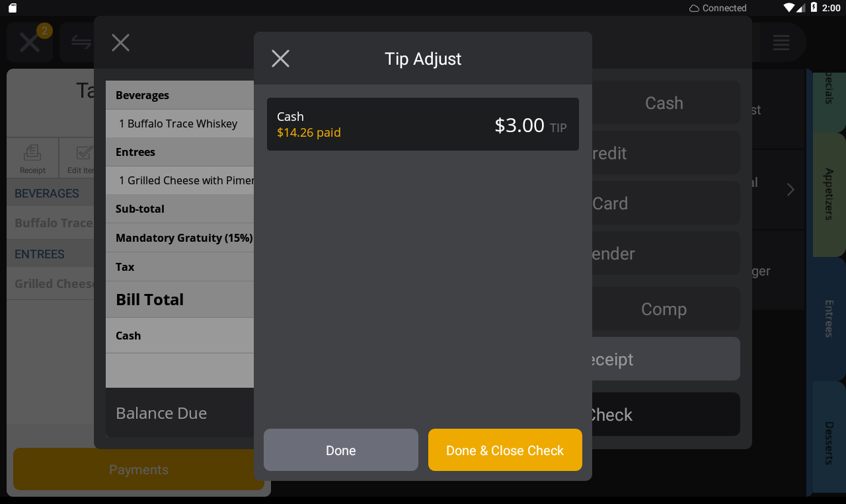This screenshot has width=846, height=504.
Task: Tap the transfer arrows icon in top toolbar
Action: click(x=81, y=42)
